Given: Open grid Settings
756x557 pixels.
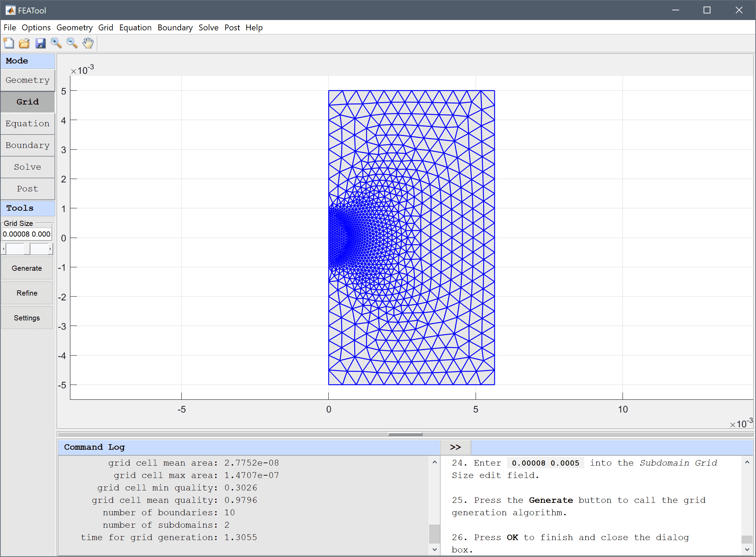Looking at the screenshot, I should (27, 318).
